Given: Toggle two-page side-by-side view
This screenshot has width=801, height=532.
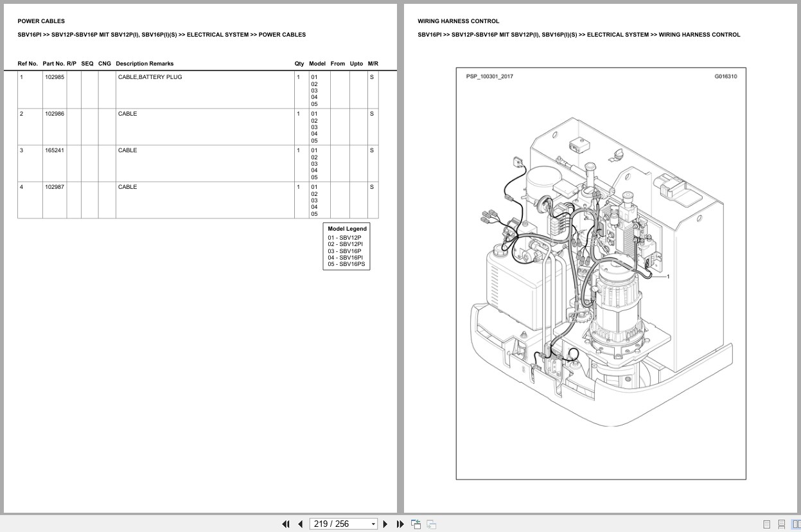Looking at the screenshot, I should pos(796,524).
